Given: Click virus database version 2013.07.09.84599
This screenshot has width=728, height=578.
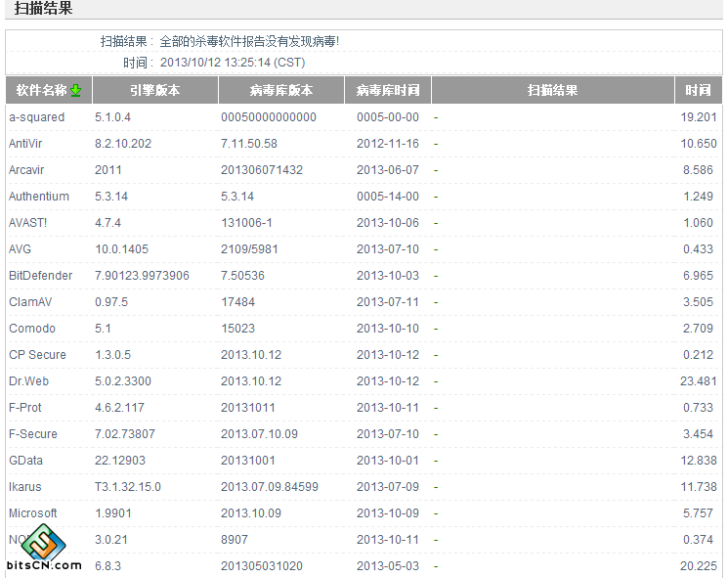Looking at the screenshot, I should pyautogui.click(x=270, y=487).
